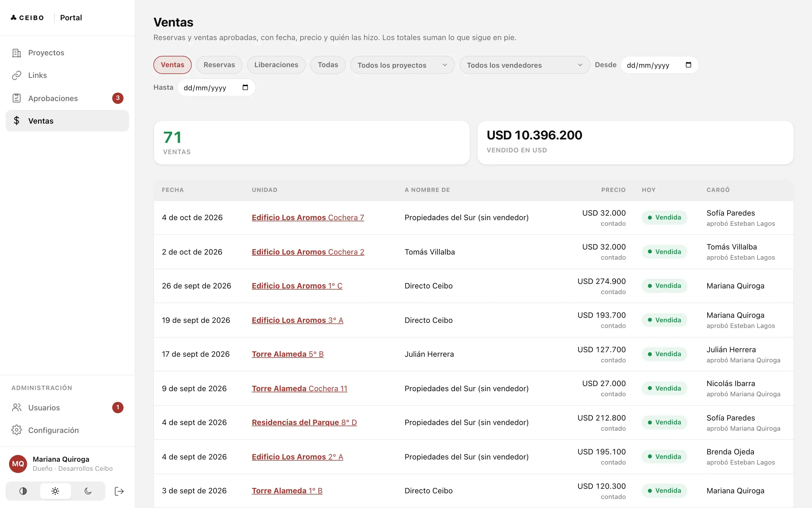Go to Proyectos in the sidebar

(x=67, y=53)
